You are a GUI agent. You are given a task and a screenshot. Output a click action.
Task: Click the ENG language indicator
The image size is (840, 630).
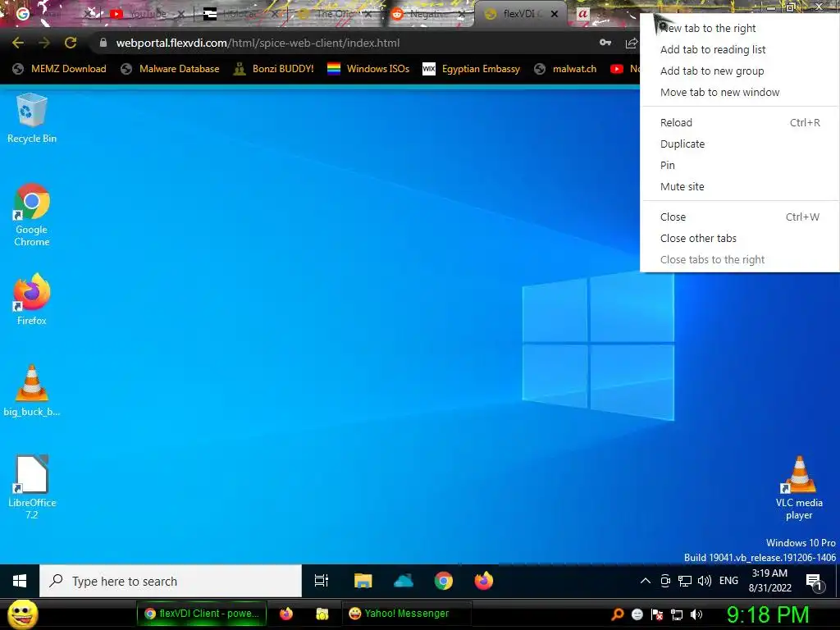[728, 581]
